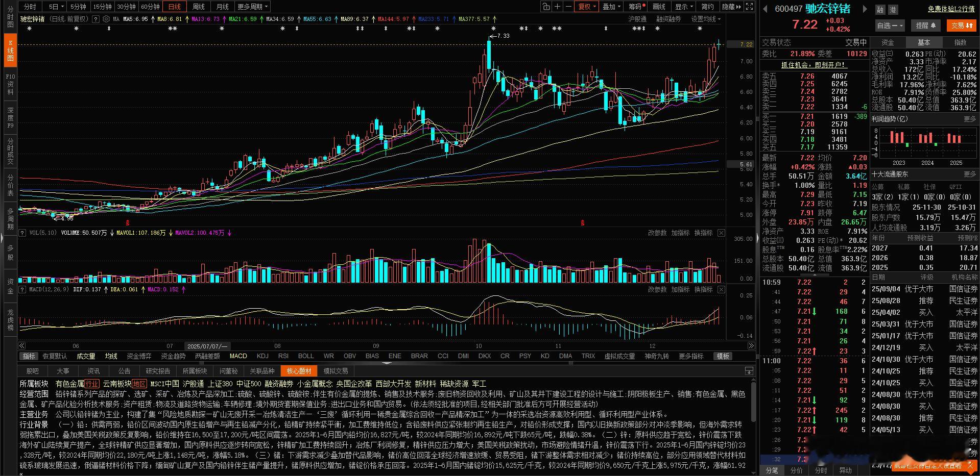Image resolution: width=980 pixels, height=476 pixels.
Task: Open 资金 sidebar item
Action: click(10, 286)
